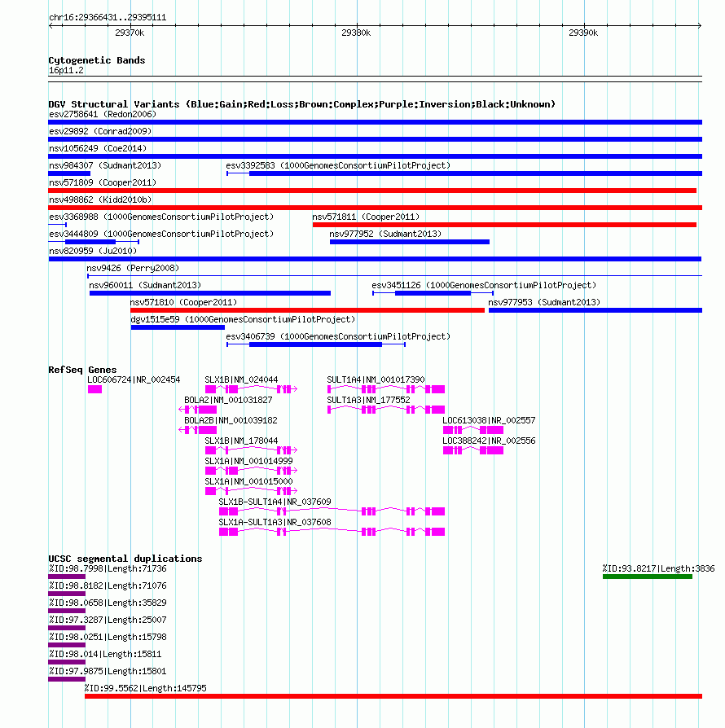725x728 pixels.
Task: Open SLX1A|NM_001014999 gene label
Action: point(249,462)
